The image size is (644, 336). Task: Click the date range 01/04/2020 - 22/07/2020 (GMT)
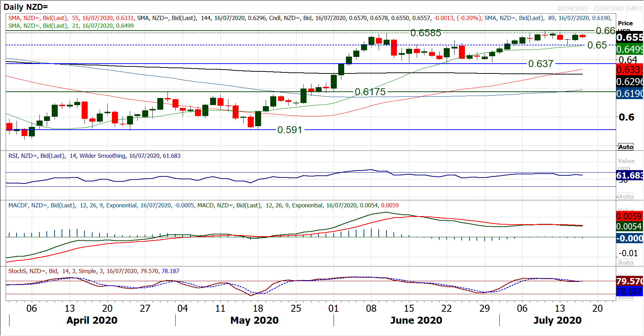600,8
